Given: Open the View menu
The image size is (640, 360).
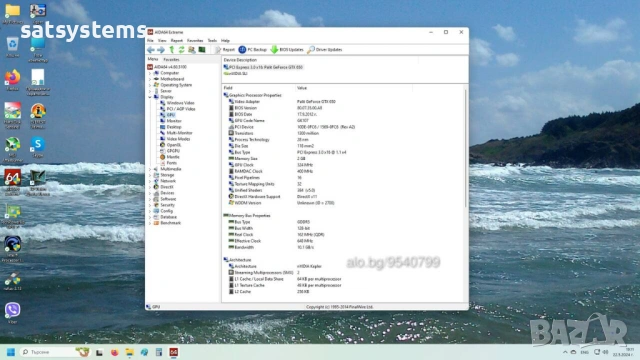Looking at the screenshot, I should tap(162, 41).
